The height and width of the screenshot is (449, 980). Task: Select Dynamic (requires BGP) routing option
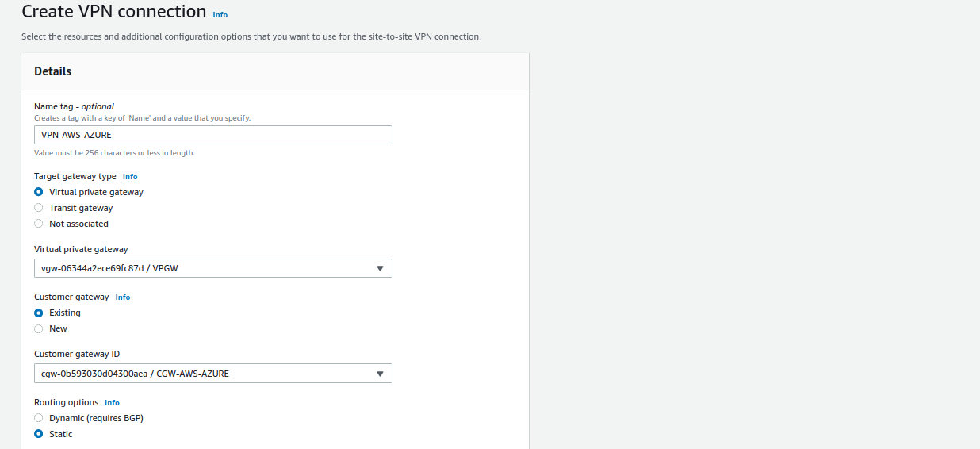tap(39, 418)
